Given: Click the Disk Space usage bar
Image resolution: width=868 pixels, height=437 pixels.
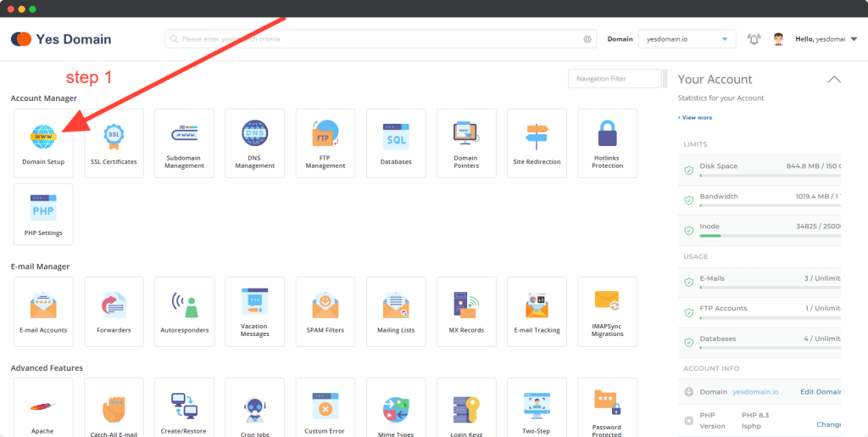Looking at the screenshot, I should click(x=770, y=175).
